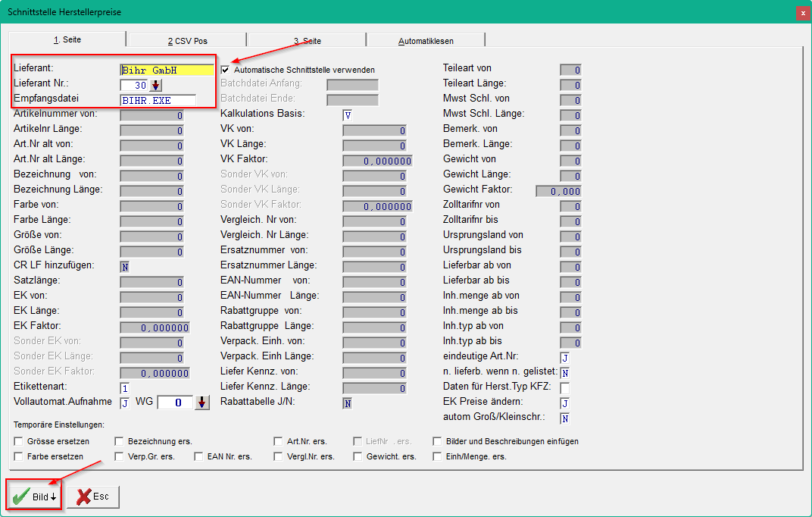Image resolution: width=812 pixels, height=517 pixels.
Task: Select the Zolltarifnr von field
Action: tap(570, 206)
